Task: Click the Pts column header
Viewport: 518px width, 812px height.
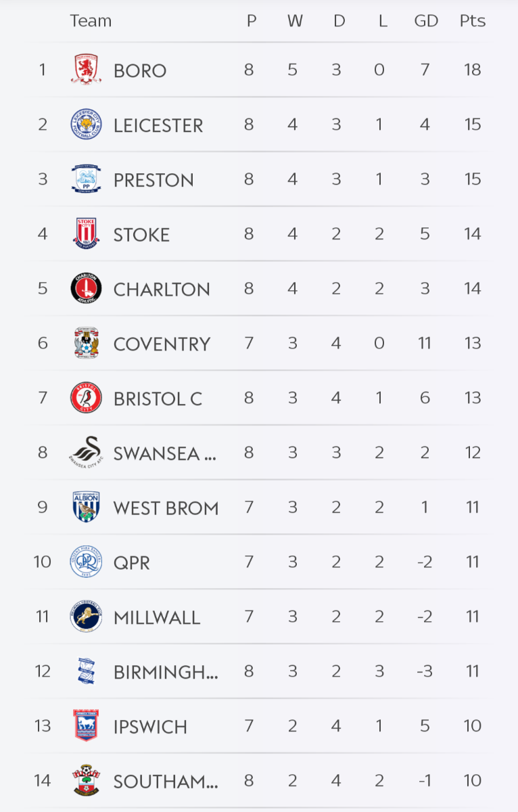Action: [x=472, y=21]
